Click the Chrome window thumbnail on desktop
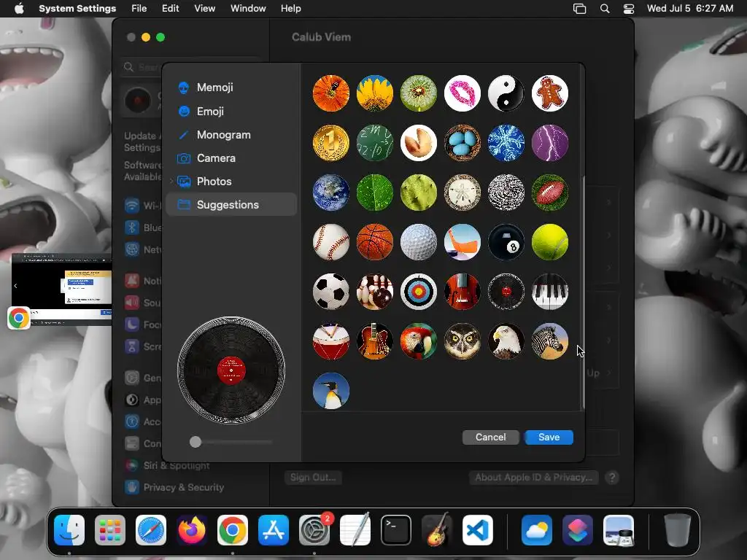 pyautogui.click(x=61, y=289)
